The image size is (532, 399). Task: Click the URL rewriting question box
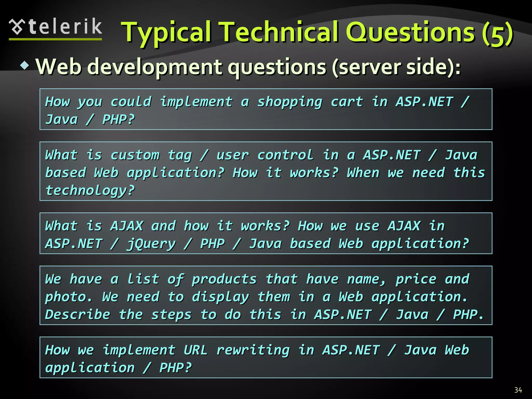tap(266, 357)
